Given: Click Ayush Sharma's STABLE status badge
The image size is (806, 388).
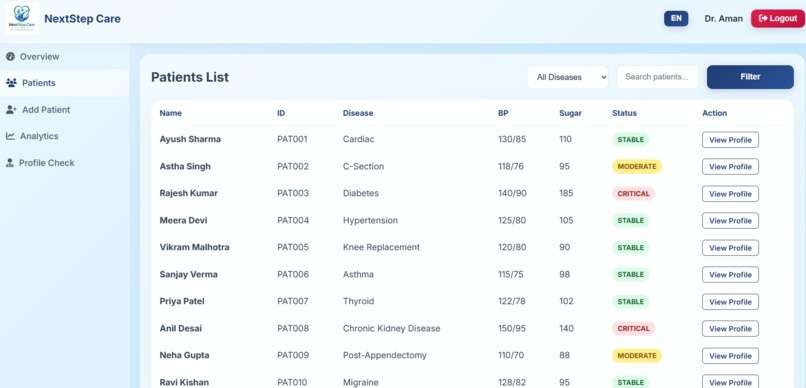Looking at the screenshot, I should coord(631,139).
